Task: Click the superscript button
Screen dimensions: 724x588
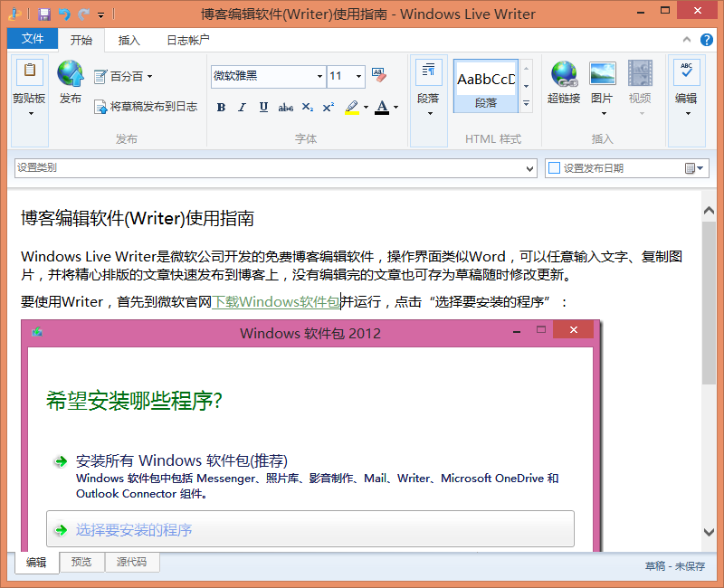Action: tap(329, 108)
